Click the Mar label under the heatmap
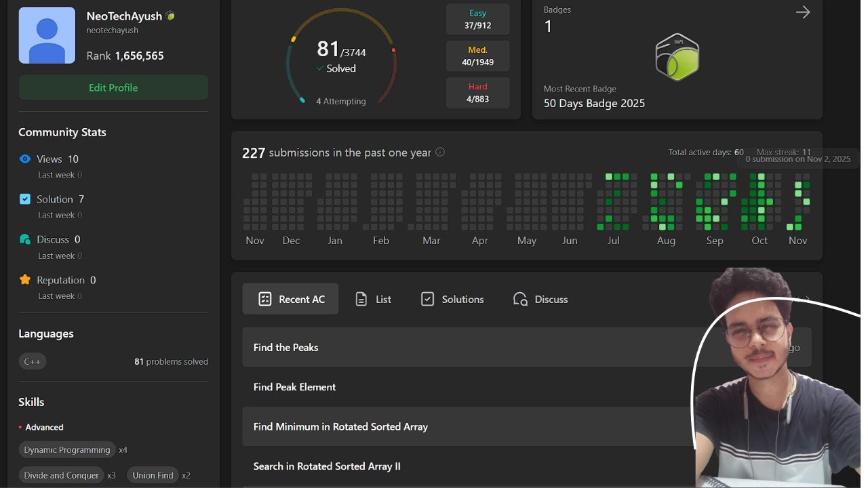This screenshot has width=868, height=488. point(431,241)
